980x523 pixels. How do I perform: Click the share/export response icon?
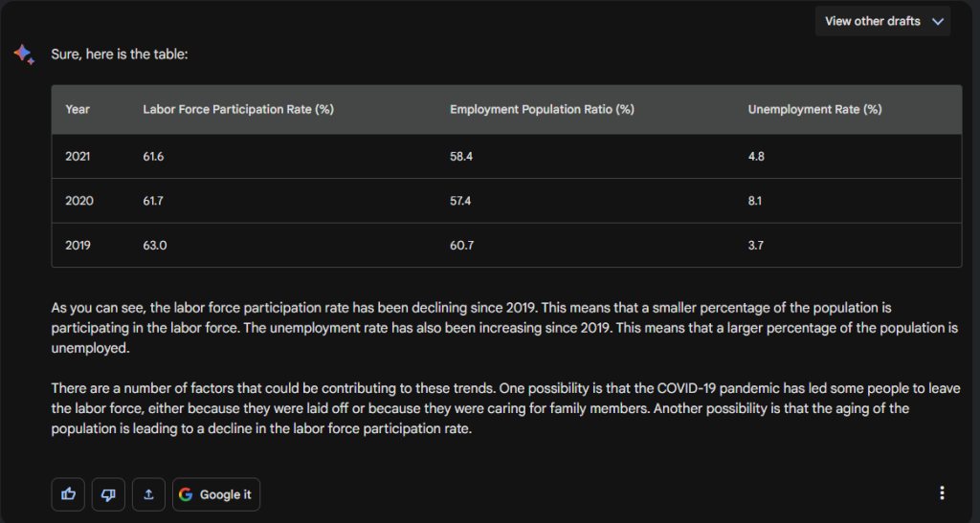tap(148, 494)
